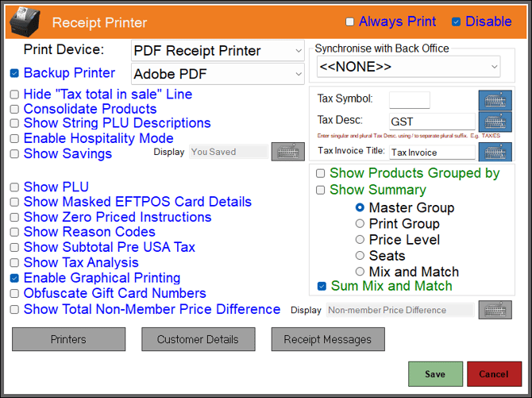Select the Mix and Match radio button

point(360,272)
